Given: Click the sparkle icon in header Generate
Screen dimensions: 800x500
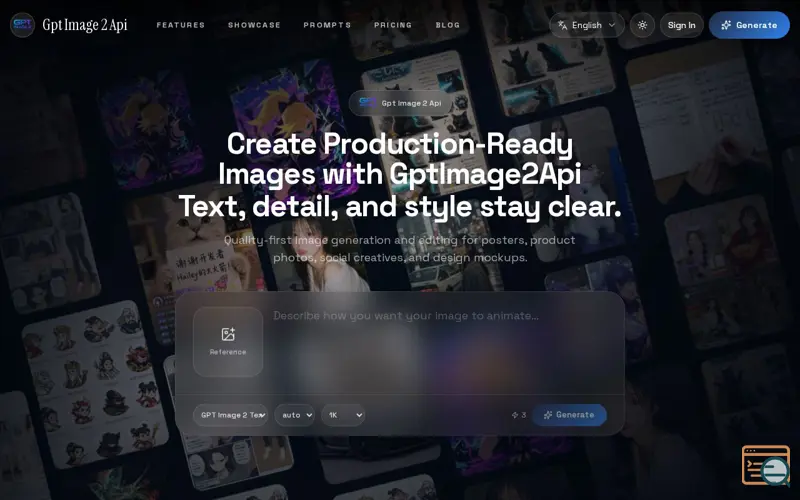Looking at the screenshot, I should pos(726,25).
